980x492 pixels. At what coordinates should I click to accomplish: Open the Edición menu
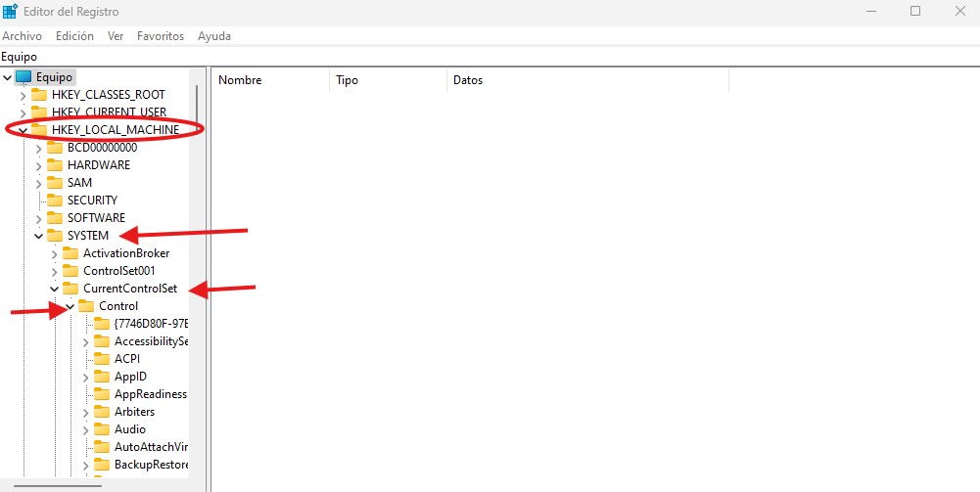(74, 36)
